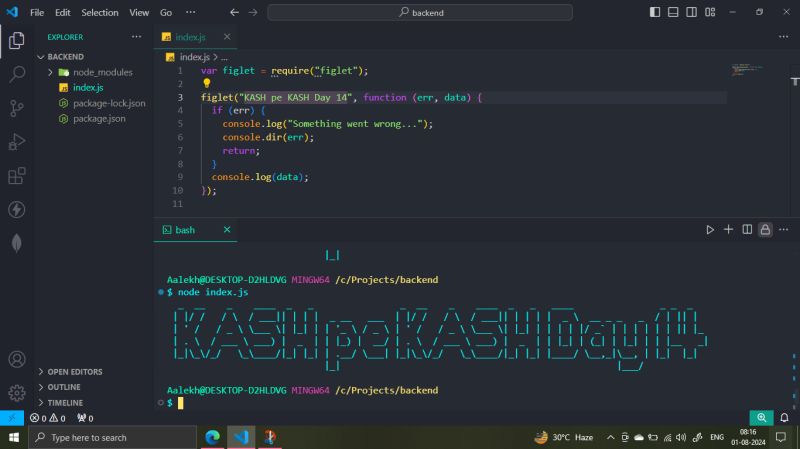Screen dimensions: 800x449
Task: Toggle the terminal lock icon
Action: point(765,230)
